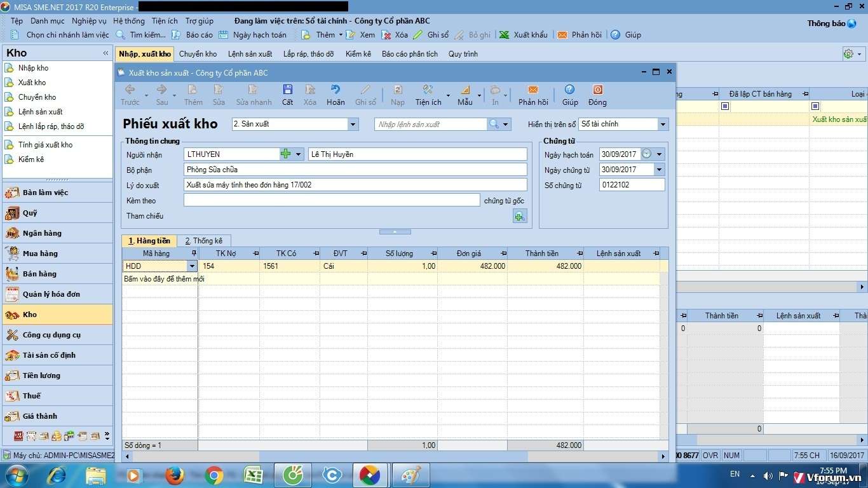The image size is (868, 488).
Task: Click magnifier icon in Nhập lệnh sản xuất box
Action: [x=494, y=125]
